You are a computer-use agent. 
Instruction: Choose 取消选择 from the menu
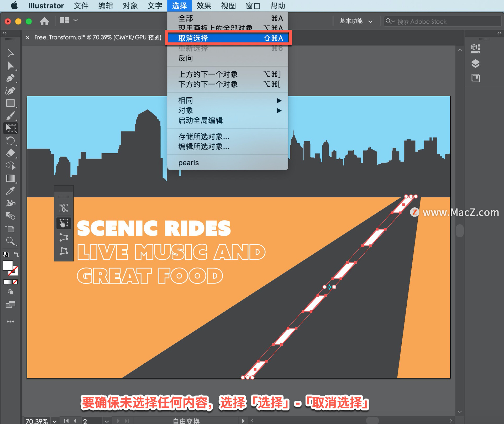click(228, 38)
